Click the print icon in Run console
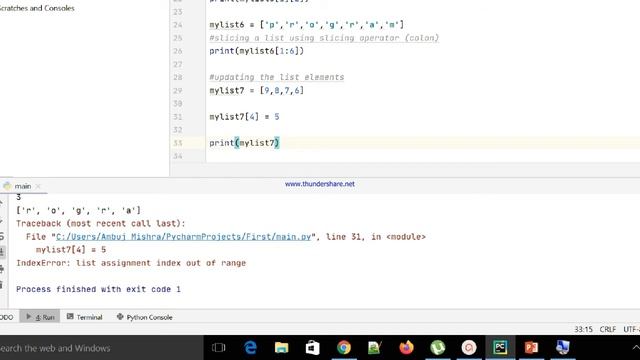The height and width of the screenshot is (360, 640). (2, 269)
